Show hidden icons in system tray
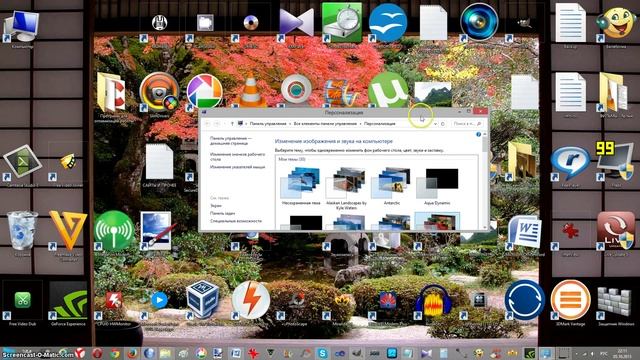 [576, 353]
